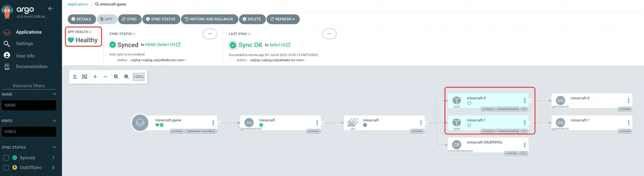Collapse the NAME filter section
Image resolution: width=644 pixels, height=176 pixels.
[54, 94]
